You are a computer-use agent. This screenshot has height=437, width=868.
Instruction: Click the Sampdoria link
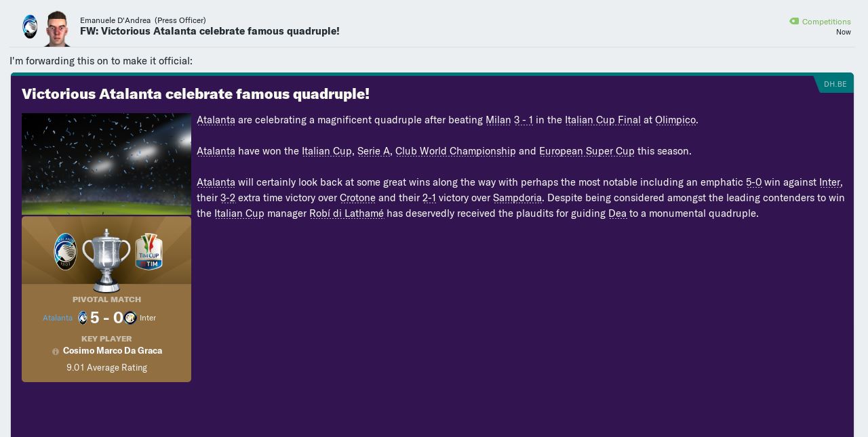click(517, 198)
